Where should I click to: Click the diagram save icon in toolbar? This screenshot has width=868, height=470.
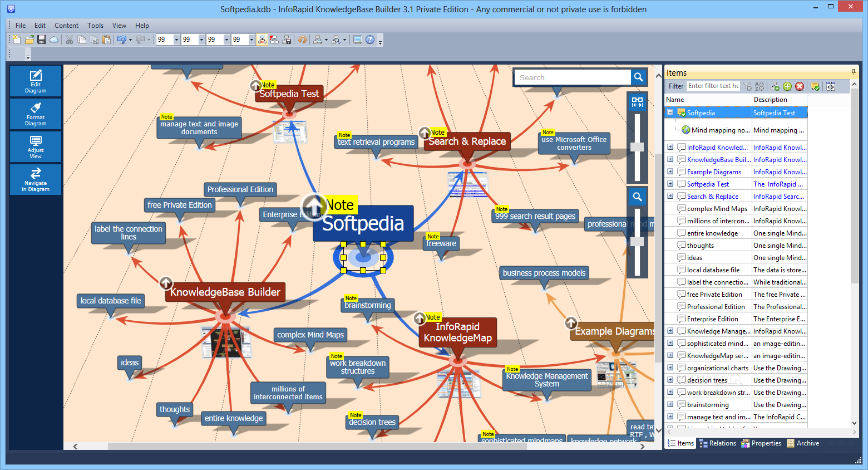287,40
